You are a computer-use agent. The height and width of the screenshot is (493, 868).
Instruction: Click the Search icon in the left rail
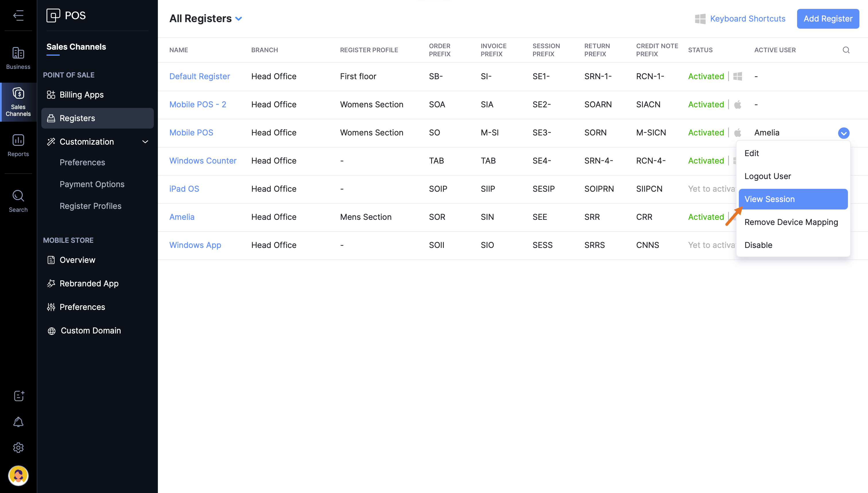[x=18, y=201]
